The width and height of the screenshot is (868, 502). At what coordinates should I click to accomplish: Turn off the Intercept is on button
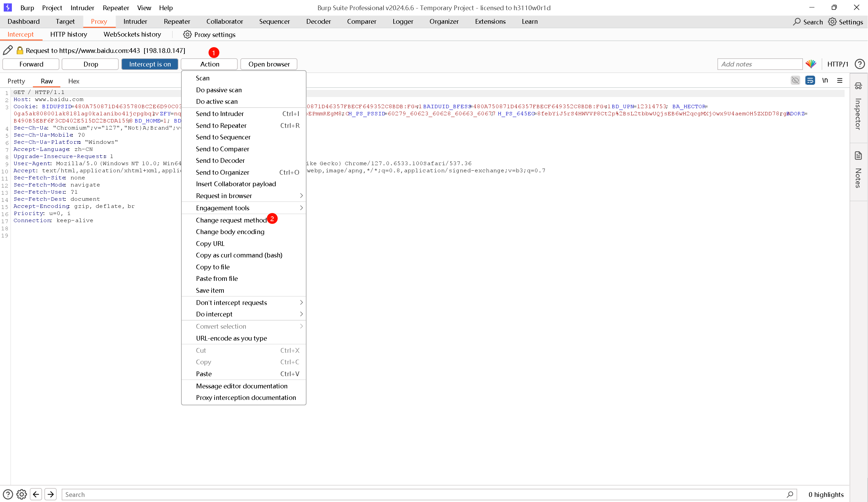pyautogui.click(x=150, y=64)
